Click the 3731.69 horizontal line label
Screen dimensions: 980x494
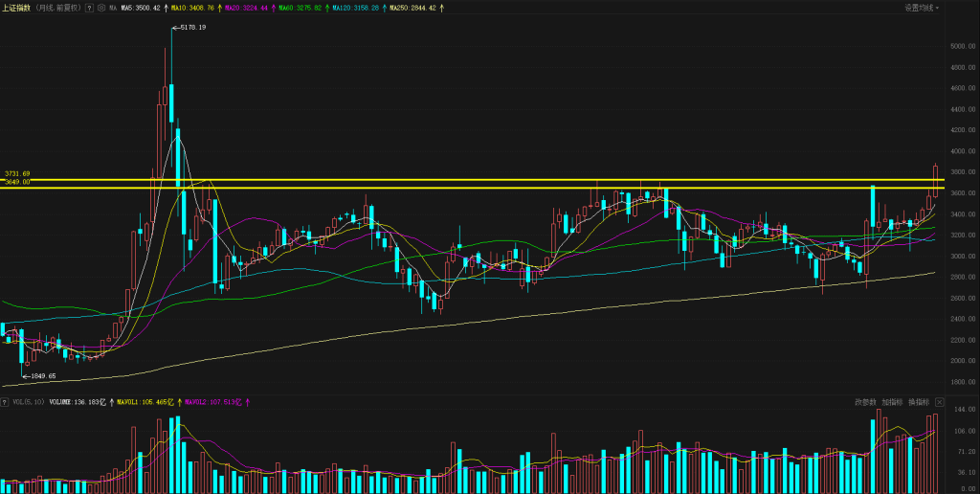pos(17,173)
